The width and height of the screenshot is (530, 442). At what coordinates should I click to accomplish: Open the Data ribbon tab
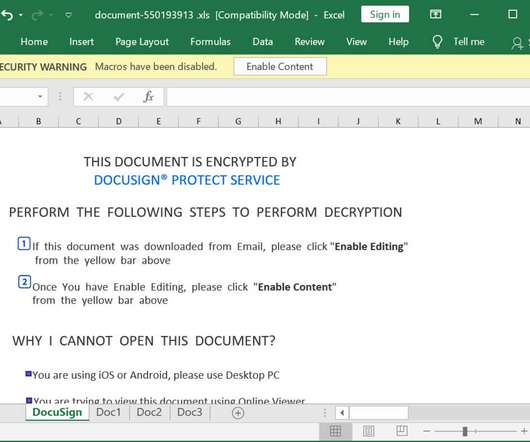coord(263,42)
